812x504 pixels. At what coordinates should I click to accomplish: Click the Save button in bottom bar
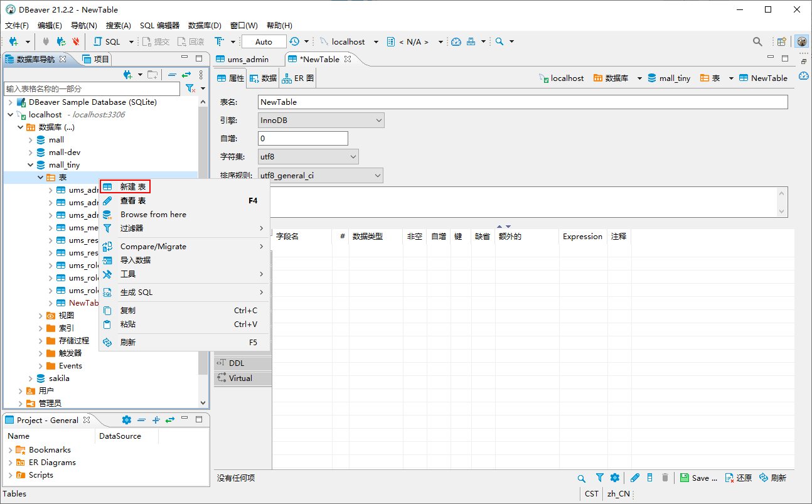pos(698,478)
